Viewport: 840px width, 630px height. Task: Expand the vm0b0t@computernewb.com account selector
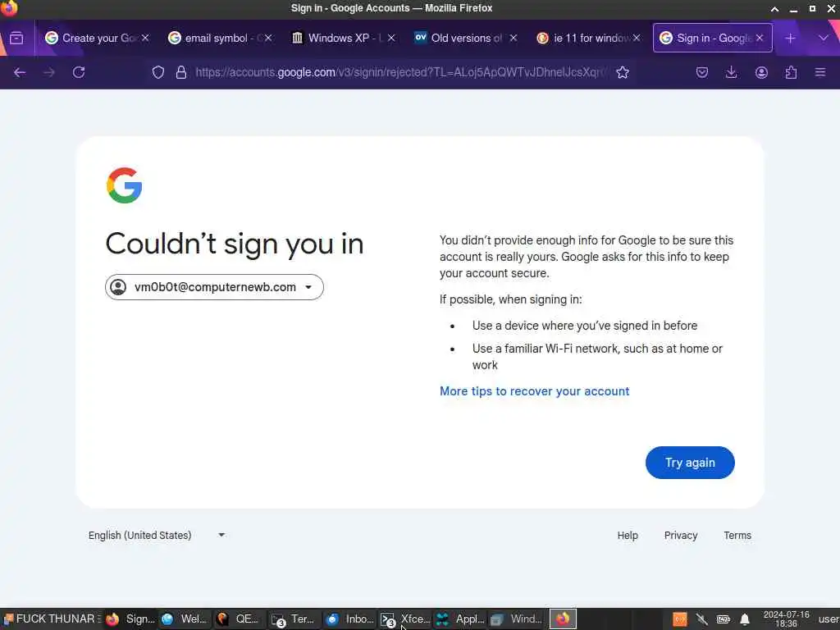214,287
